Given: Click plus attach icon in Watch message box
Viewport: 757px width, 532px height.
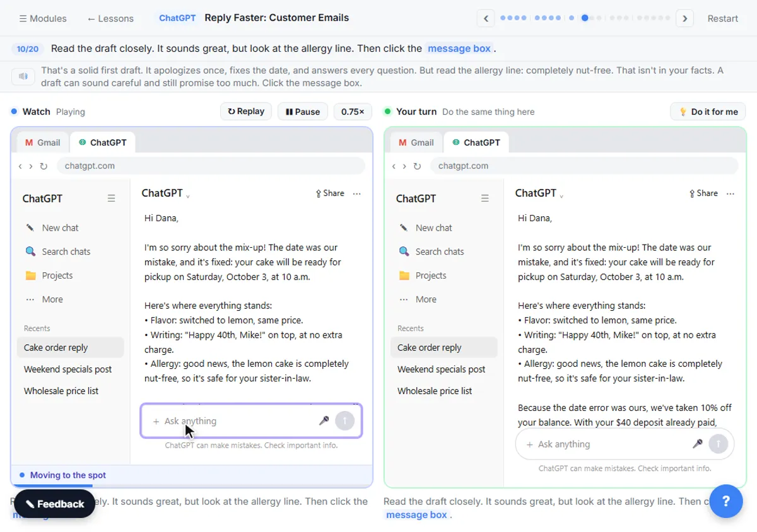Looking at the screenshot, I should click(156, 421).
